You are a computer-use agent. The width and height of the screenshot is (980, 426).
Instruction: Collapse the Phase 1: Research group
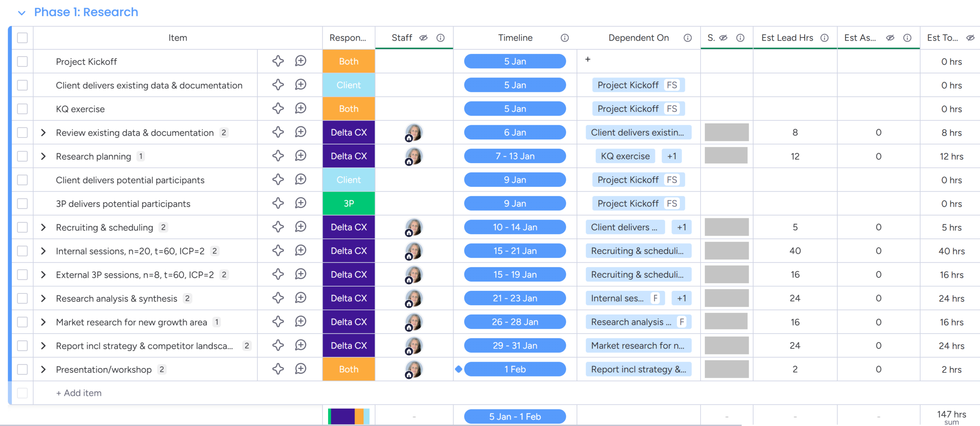click(x=22, y=13)
